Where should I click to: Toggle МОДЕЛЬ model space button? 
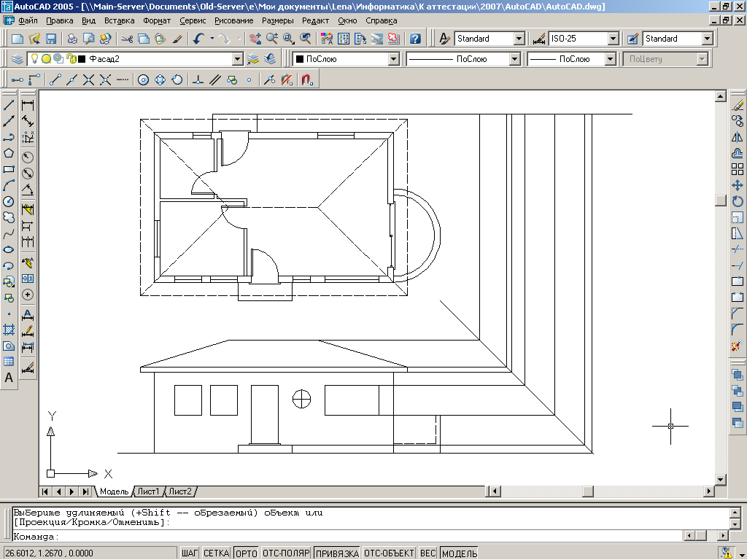coord(460,553)
